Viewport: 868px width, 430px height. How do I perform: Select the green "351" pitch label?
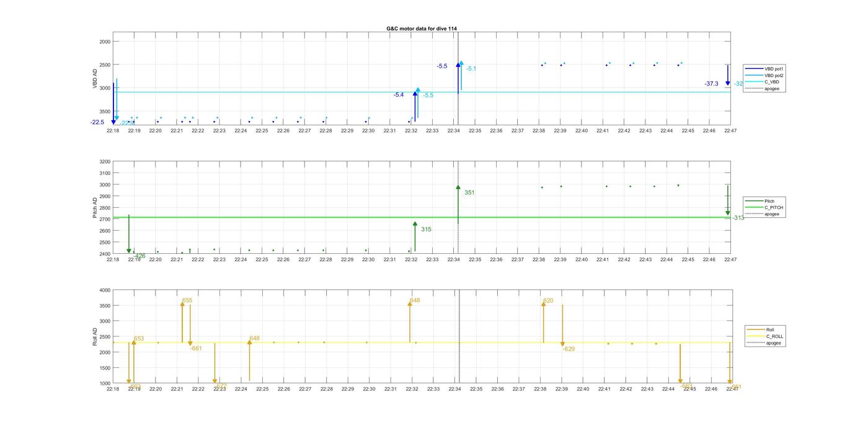pyautogui.click(x=469, y=192)
